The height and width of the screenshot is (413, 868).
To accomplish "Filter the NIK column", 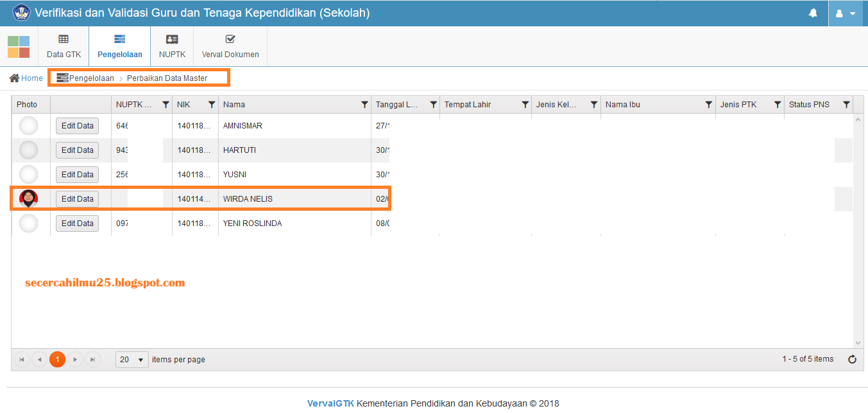I will 212,105.
